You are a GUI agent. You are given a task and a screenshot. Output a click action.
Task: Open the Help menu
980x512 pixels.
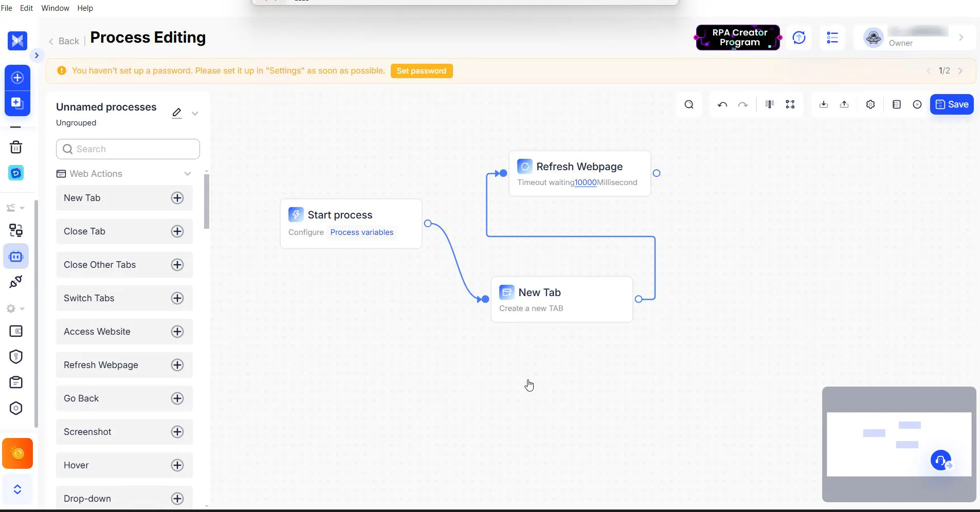pos(85,8)
